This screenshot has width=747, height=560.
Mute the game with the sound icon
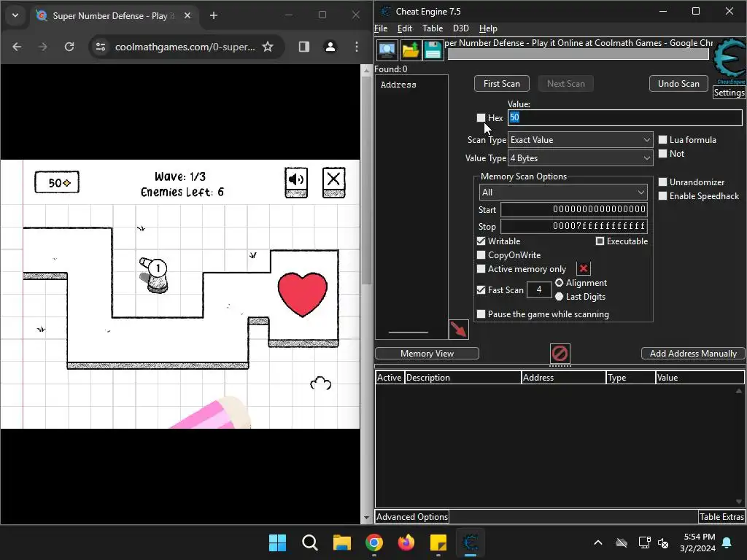tap(296, 182)
